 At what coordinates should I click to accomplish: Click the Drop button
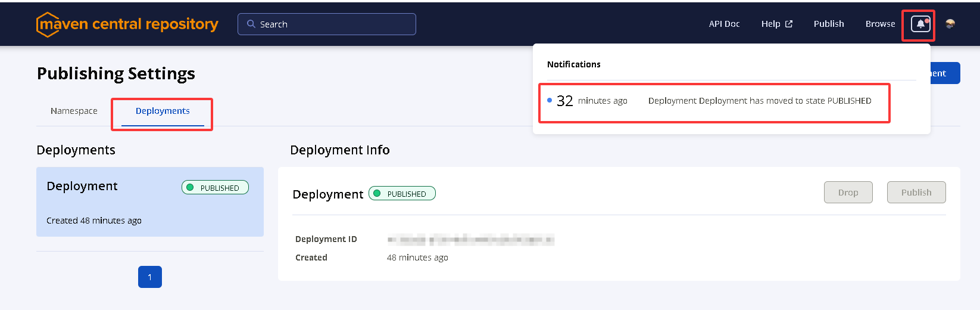coord(848,192)
